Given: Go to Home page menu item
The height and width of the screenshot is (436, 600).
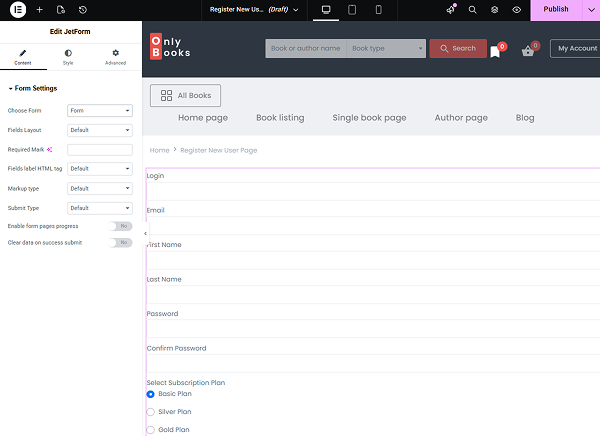Looking at the screenshot, I should [203, 118].
